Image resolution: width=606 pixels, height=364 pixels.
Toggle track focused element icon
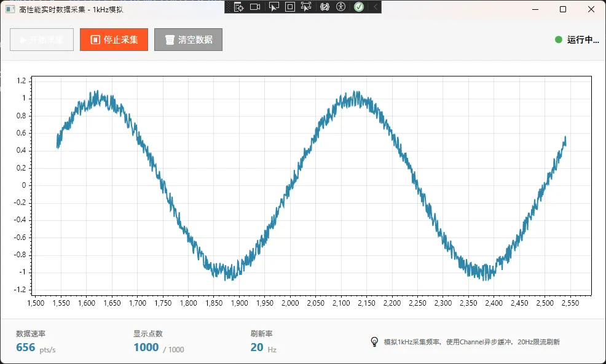pos(306,7)
